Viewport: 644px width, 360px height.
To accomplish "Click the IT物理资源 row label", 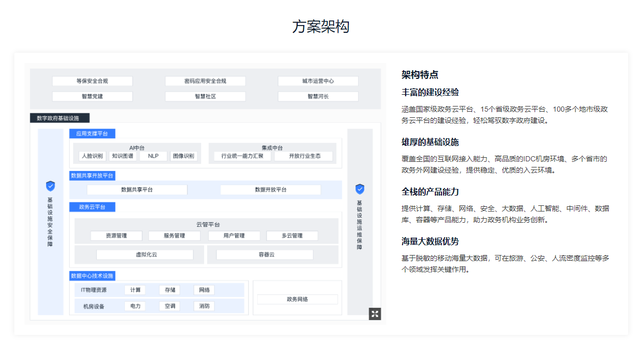I will coord(94,290).
